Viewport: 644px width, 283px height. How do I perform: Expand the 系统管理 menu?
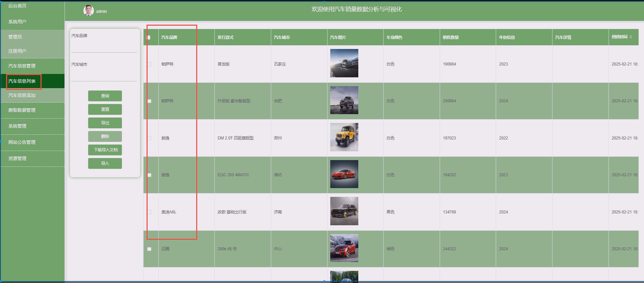(32, 126)
